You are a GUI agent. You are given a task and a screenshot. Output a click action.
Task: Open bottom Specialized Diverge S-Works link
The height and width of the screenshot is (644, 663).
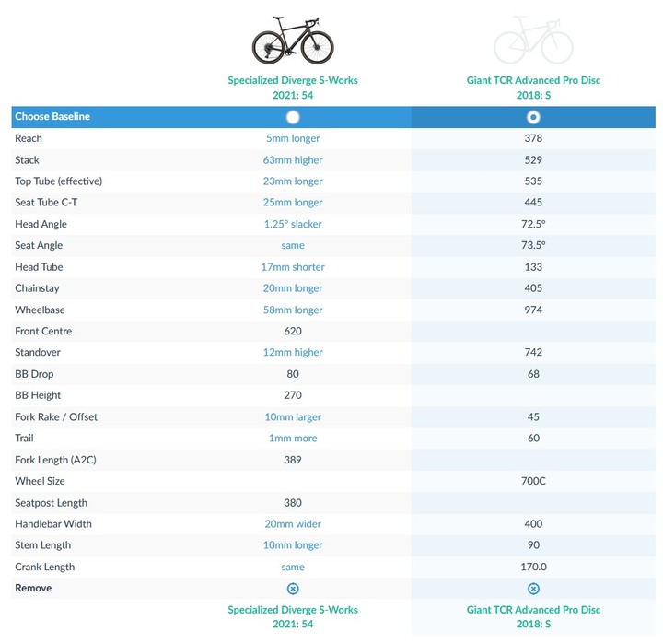[293, 617]
